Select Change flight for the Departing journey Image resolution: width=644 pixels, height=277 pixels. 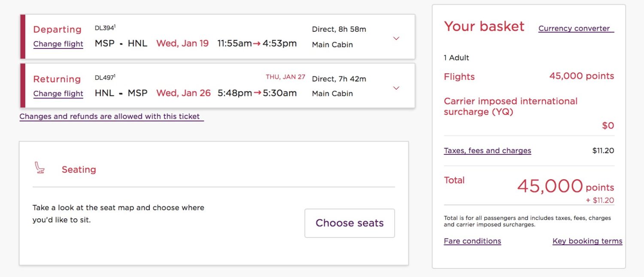(58, 44)
